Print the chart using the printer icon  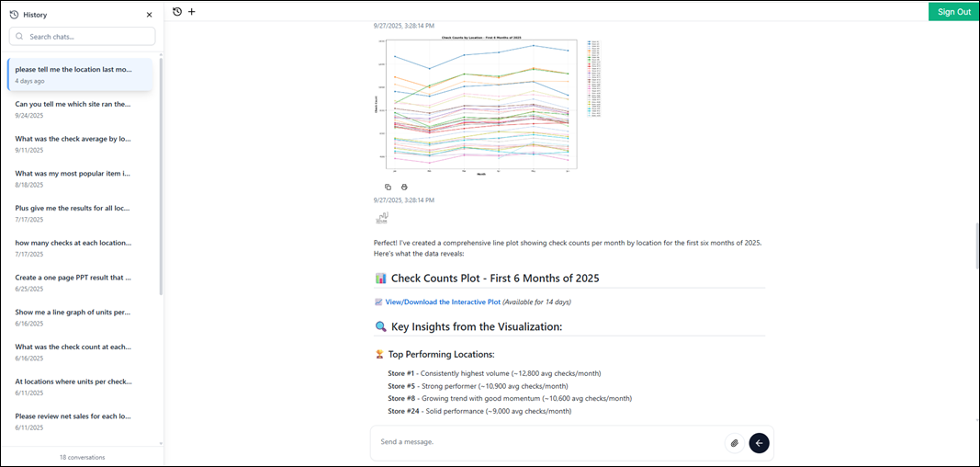click(404, 187)
